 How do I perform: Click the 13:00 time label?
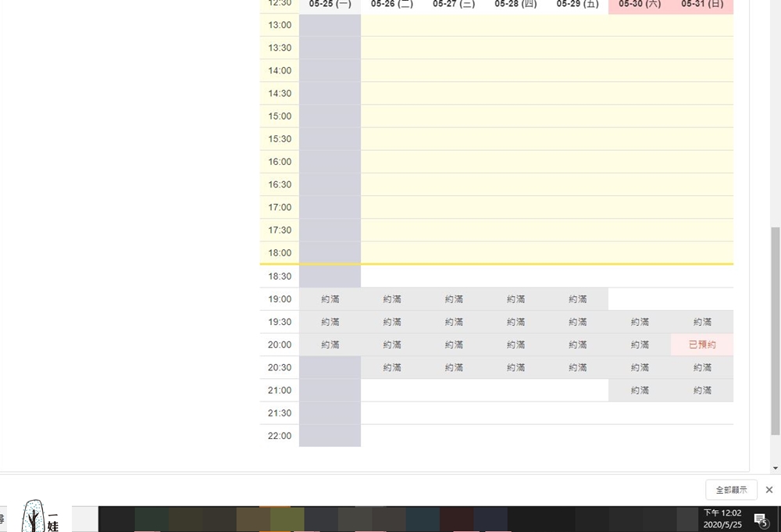pos(280,25)
